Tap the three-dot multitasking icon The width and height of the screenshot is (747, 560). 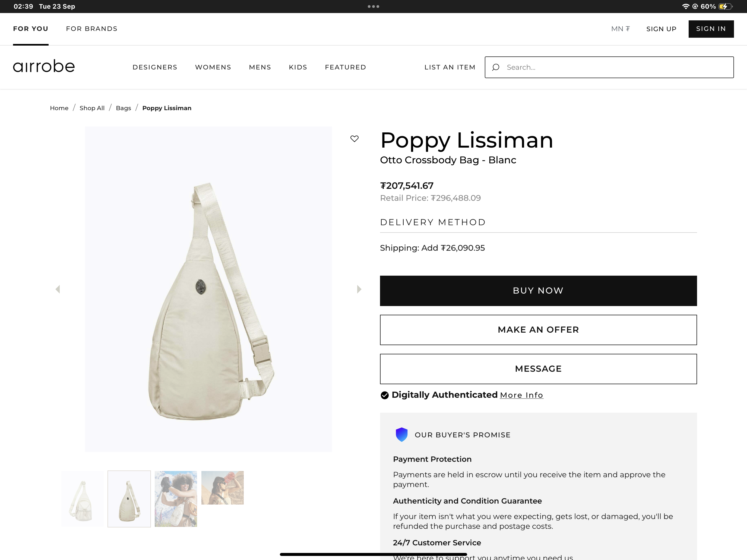tap(373, 7)
